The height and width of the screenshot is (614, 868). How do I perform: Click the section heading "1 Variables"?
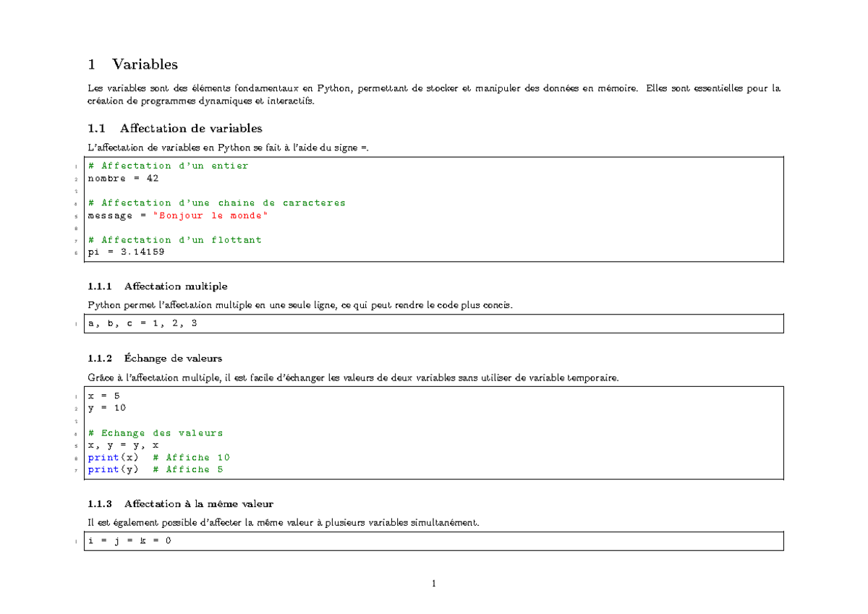[x=132, y=64]
